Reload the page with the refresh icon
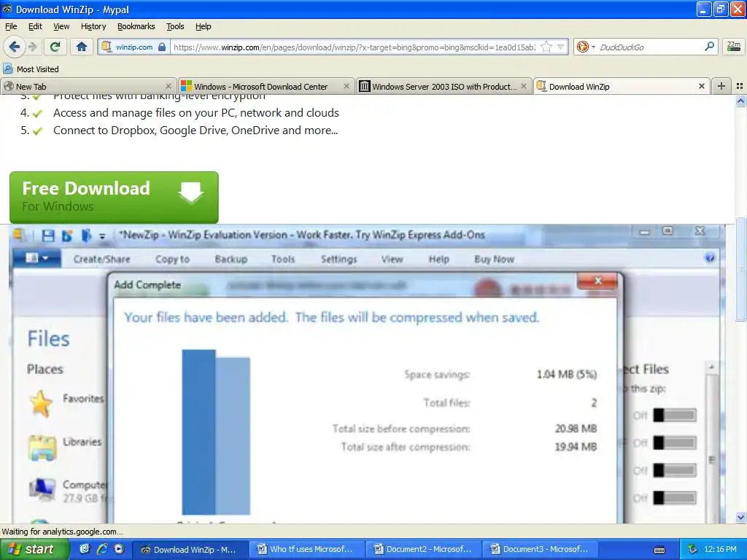 55,47
